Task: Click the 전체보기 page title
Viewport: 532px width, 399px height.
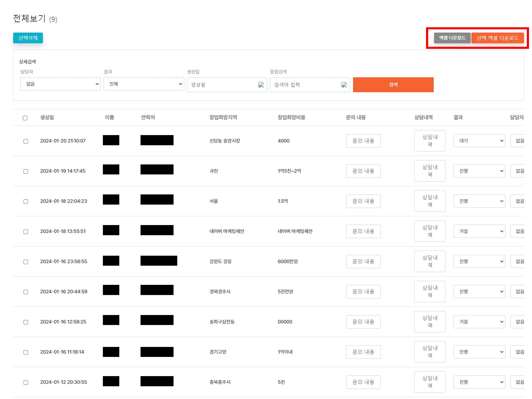Action: (29, 19)
